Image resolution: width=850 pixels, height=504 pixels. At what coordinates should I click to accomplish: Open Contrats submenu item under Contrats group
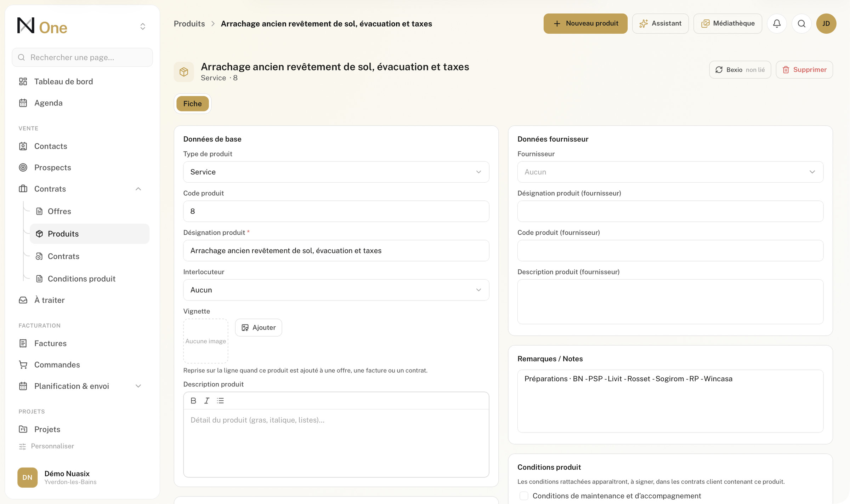point(90,256)
